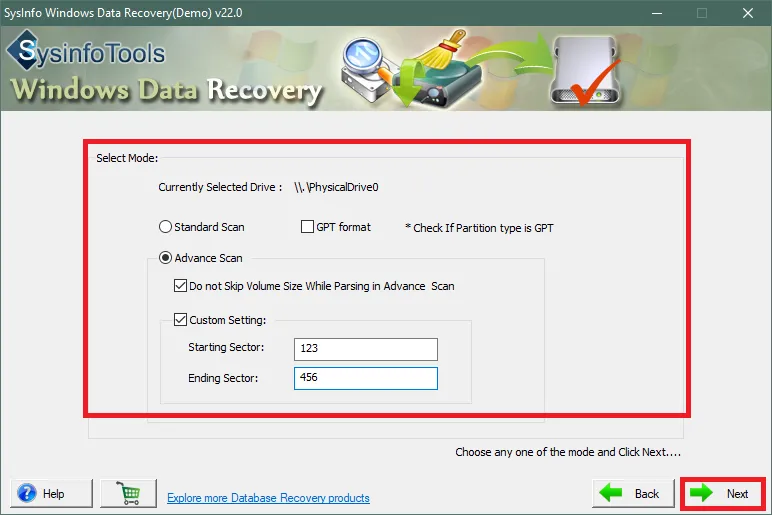Click the Check If Partition type is GPT note
The height and width of the screenshot is (515, 772).
coord(479,228)
